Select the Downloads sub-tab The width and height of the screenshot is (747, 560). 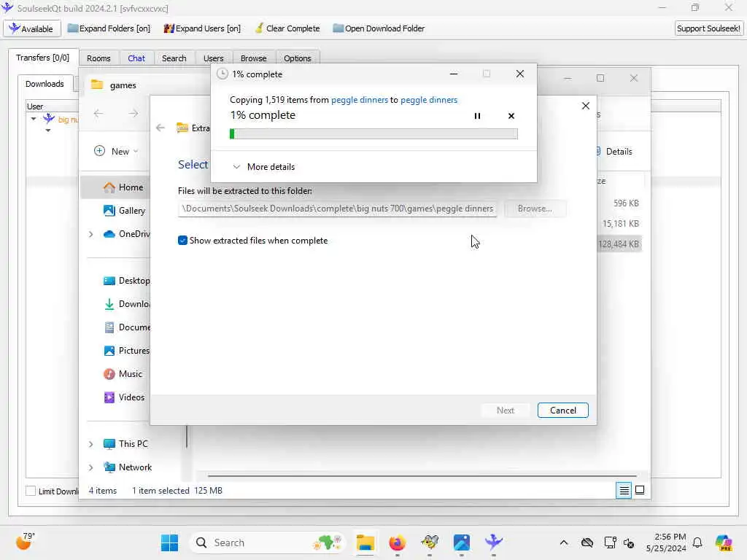(x=44, y=84)
